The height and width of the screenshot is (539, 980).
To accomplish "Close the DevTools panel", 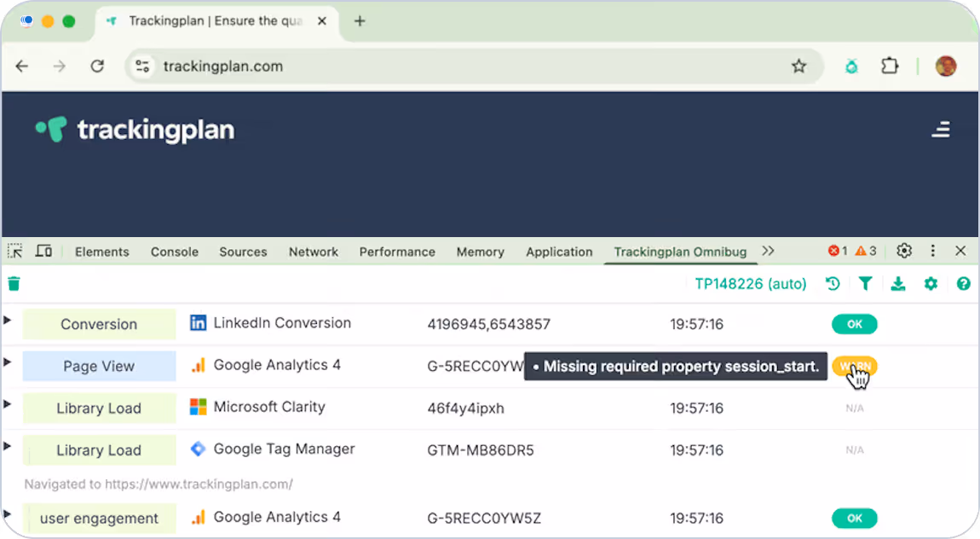I will point(960,251).
